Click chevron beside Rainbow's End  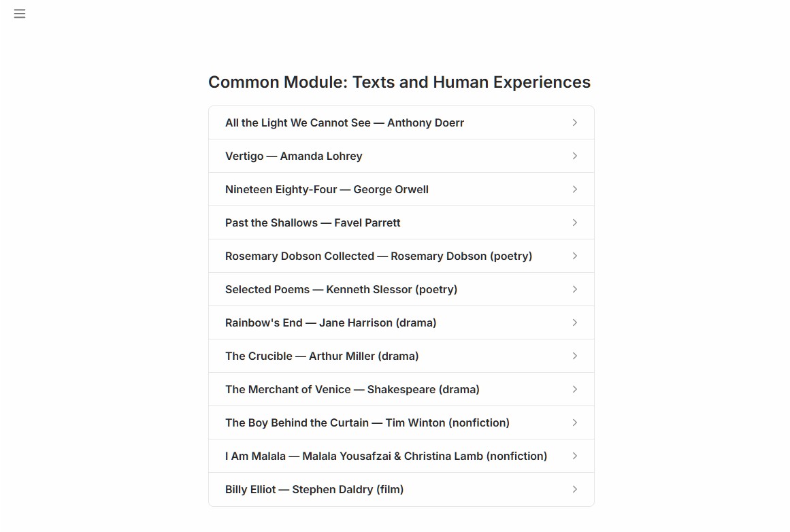575,322
